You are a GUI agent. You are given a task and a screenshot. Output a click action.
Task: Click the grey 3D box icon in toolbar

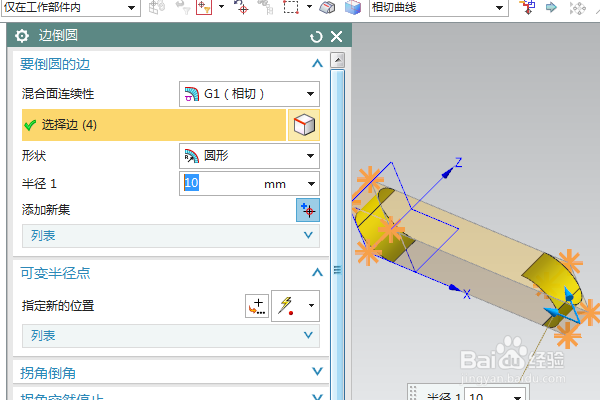coord(327,8)
